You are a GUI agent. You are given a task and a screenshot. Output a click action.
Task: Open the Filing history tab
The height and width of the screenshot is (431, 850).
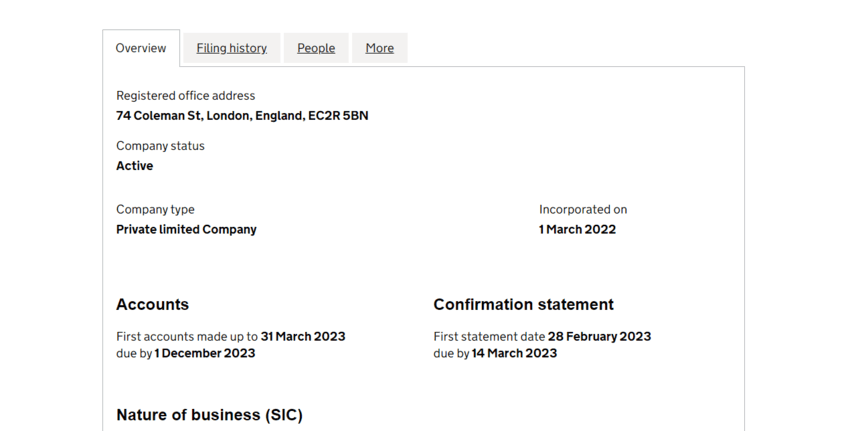(231, 48)
